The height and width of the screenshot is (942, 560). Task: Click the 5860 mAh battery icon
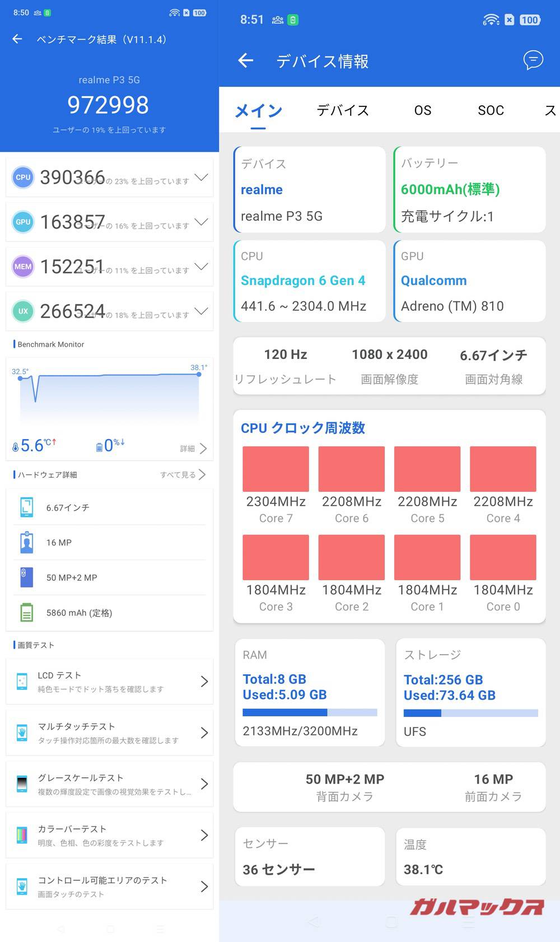[26, 613]
